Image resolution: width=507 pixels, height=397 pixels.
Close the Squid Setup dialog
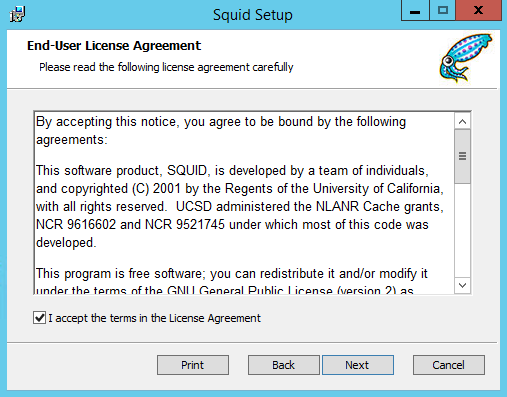(478, 11)
